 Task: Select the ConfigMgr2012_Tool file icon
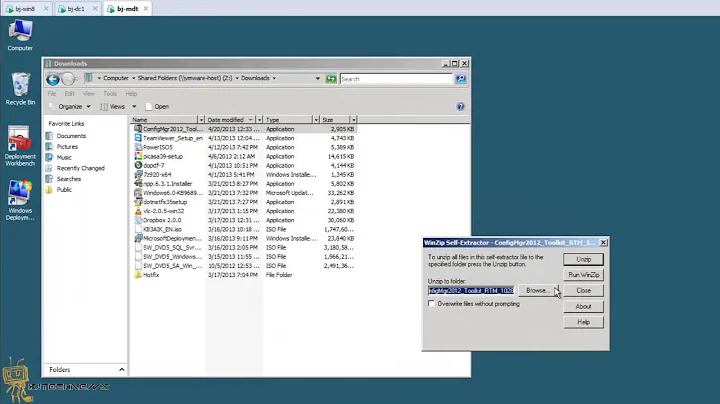click(138, 129)
